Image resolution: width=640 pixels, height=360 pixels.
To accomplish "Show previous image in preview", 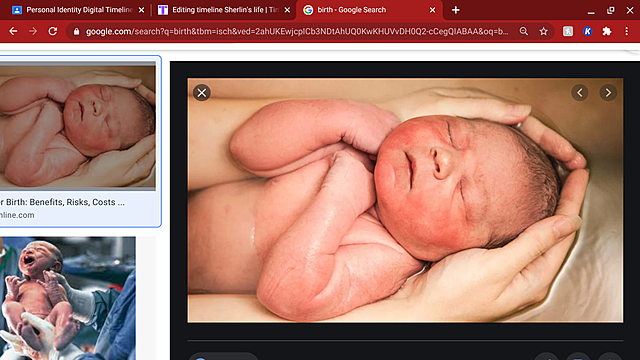I will tap(580, 93).
